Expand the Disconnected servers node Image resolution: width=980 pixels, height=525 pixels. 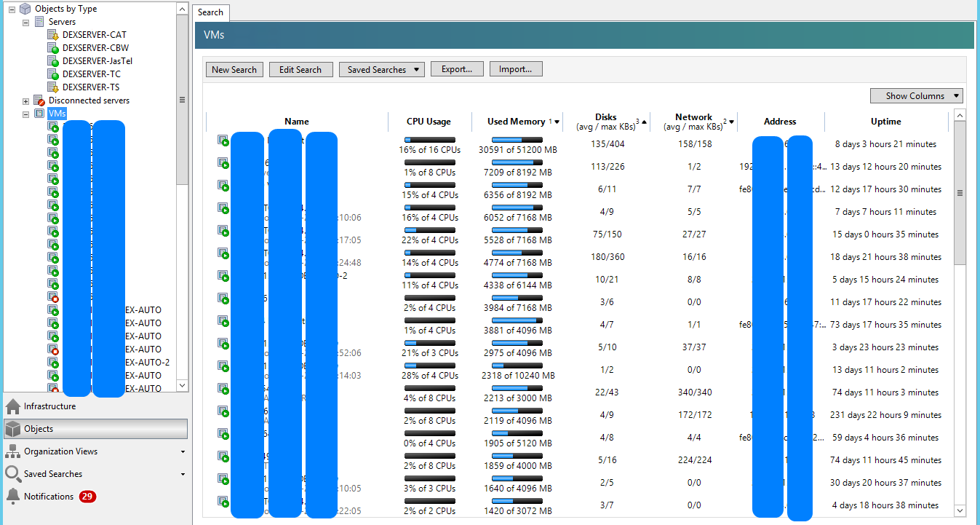click(25, 100)
